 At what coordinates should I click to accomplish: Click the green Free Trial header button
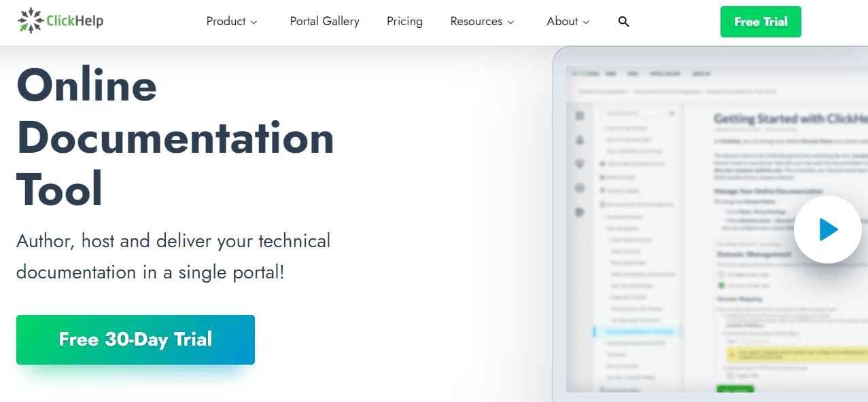point(761,22)
